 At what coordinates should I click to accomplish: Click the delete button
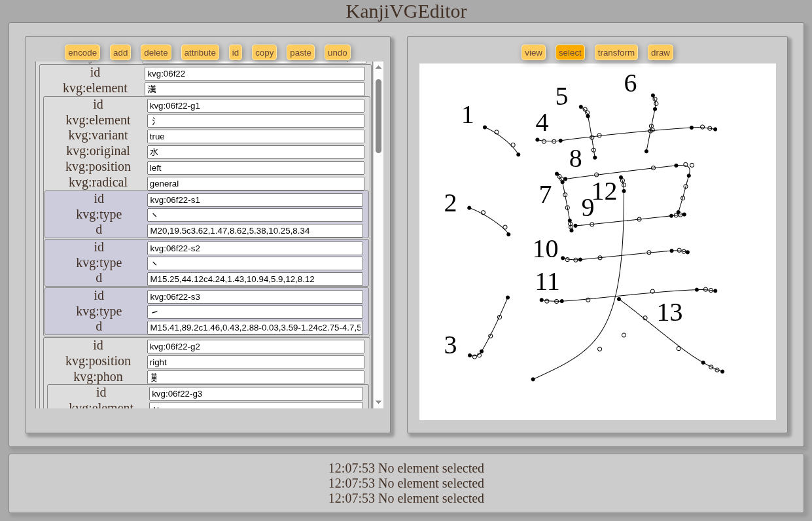tap(156, 52)
